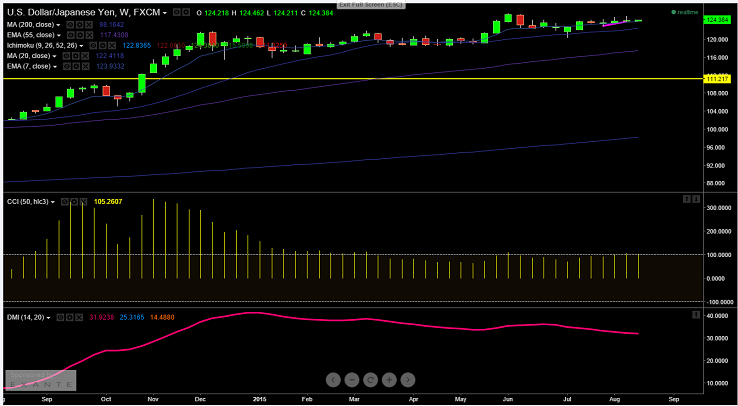Move the CCI pane down
The height and width of the screenshot is (406, 738).
pos(696,199)
